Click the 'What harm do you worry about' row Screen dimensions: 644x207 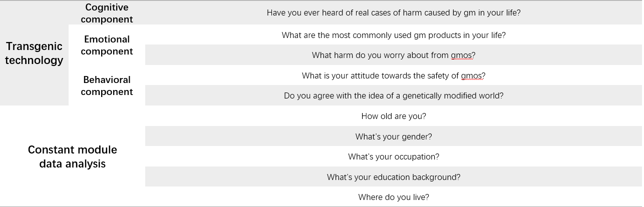(x=394, y=55)
